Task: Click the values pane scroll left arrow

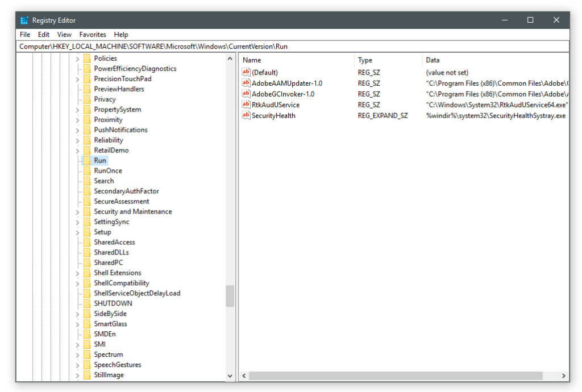Action: (x=244, y=376)
